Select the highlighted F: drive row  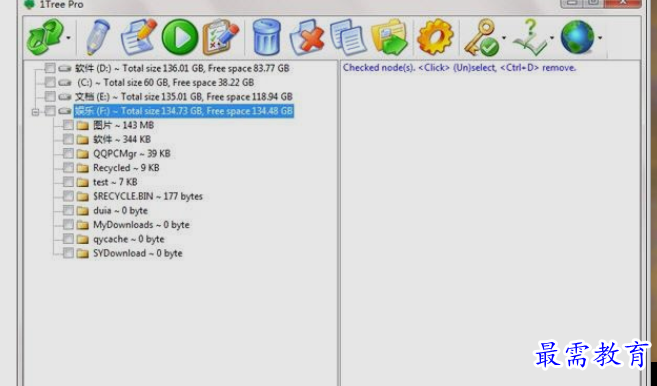tap(184, 111)
